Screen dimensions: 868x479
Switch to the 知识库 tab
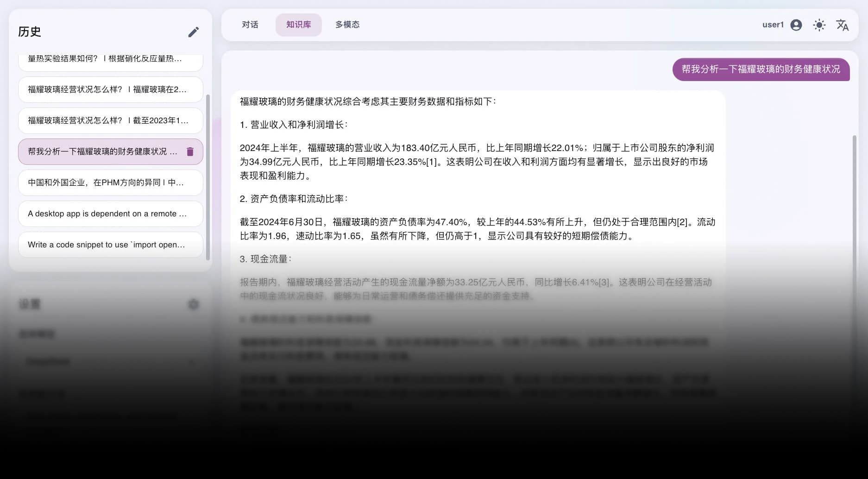click(x=299, y=25)
